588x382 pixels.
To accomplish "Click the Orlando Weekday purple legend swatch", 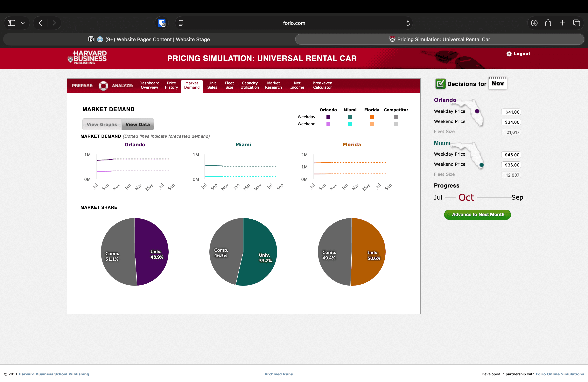I will pos(328,117).
